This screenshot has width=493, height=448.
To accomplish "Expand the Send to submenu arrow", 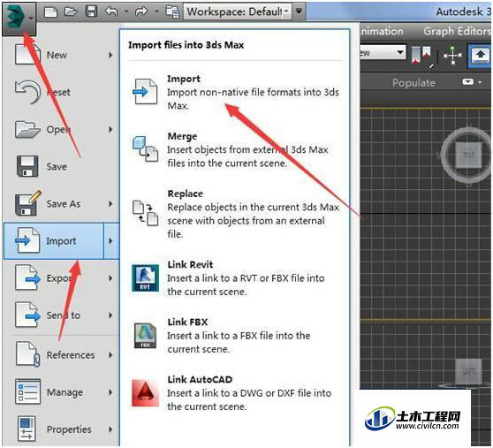I will 110,315.
